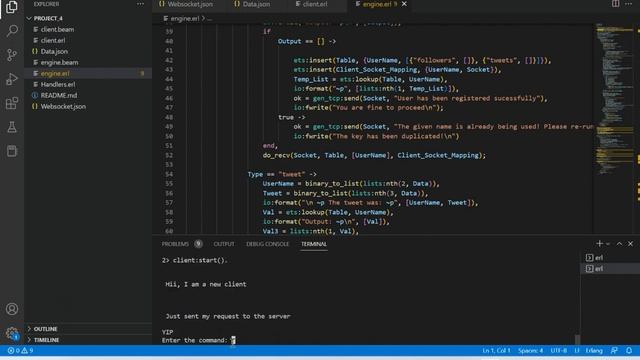Close the terminal panel
The width and height of the screenshot is (640, 360).
pyautogui.click(x=631, y=244)
